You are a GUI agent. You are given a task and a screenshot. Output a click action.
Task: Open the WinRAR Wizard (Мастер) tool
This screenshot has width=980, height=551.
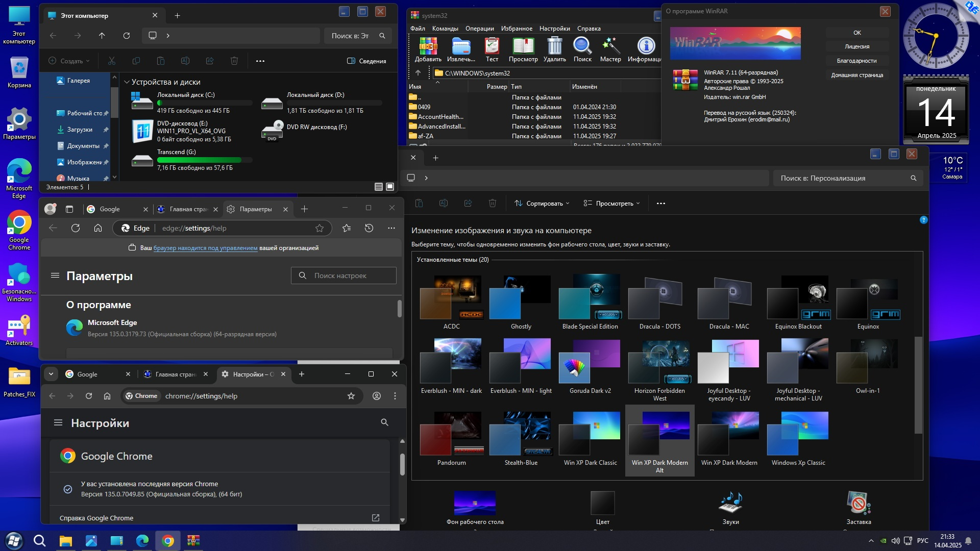coord(610,46)
